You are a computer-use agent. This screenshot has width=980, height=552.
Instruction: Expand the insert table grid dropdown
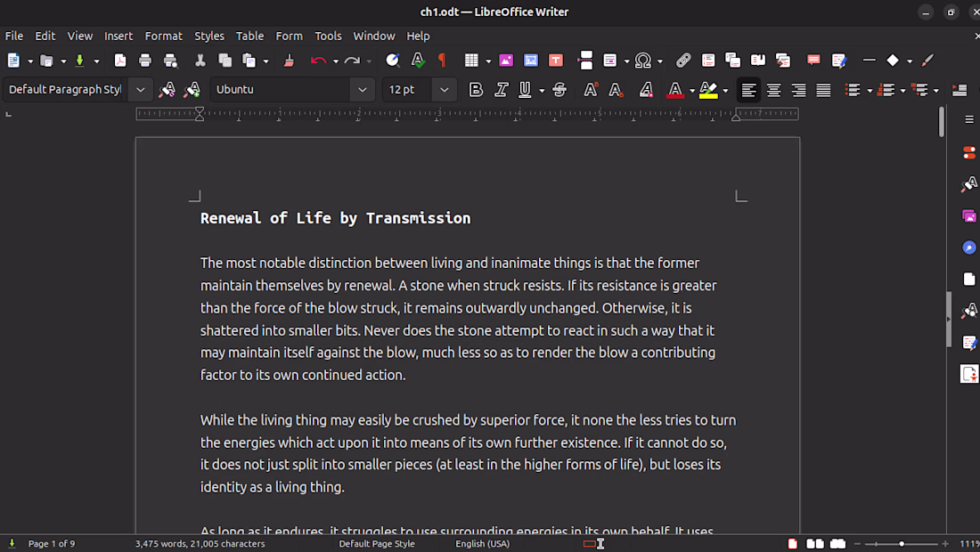(488, 61)
